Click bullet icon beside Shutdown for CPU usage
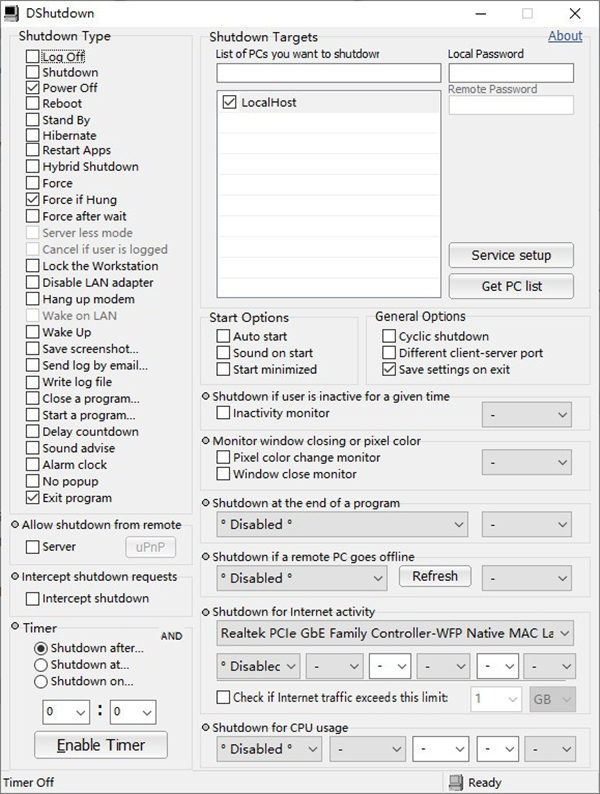600x794 pixels. pyautogui.click(x=206, y=727)
